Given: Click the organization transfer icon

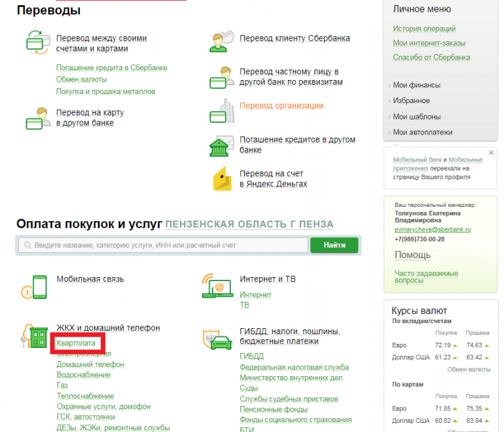Looking at the screenshot, I should click(221, 110).
